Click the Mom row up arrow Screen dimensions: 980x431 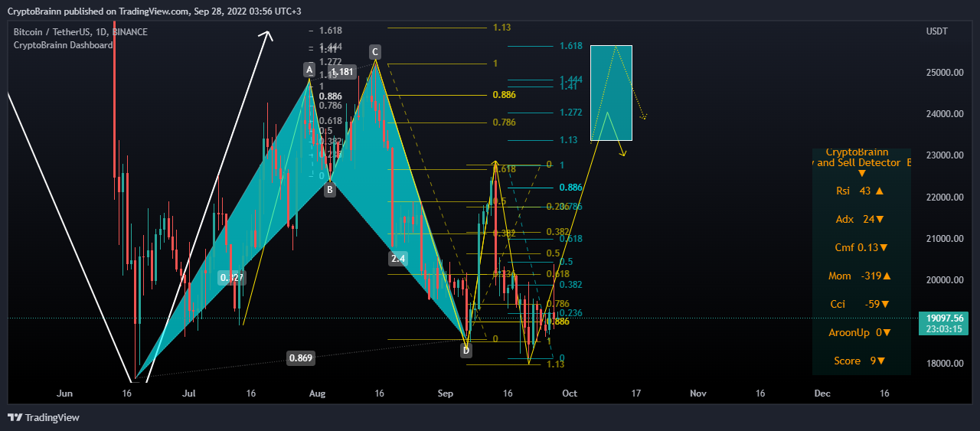pos(887,276)
